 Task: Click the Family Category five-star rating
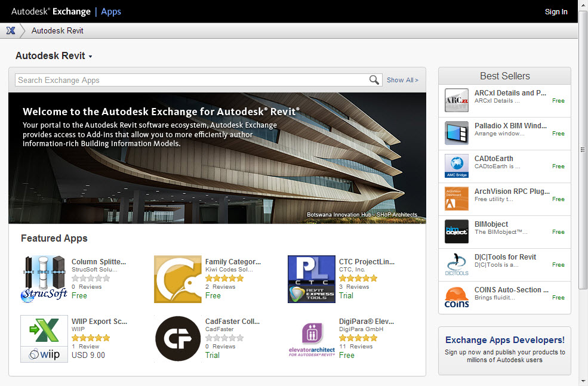(224, 278)
